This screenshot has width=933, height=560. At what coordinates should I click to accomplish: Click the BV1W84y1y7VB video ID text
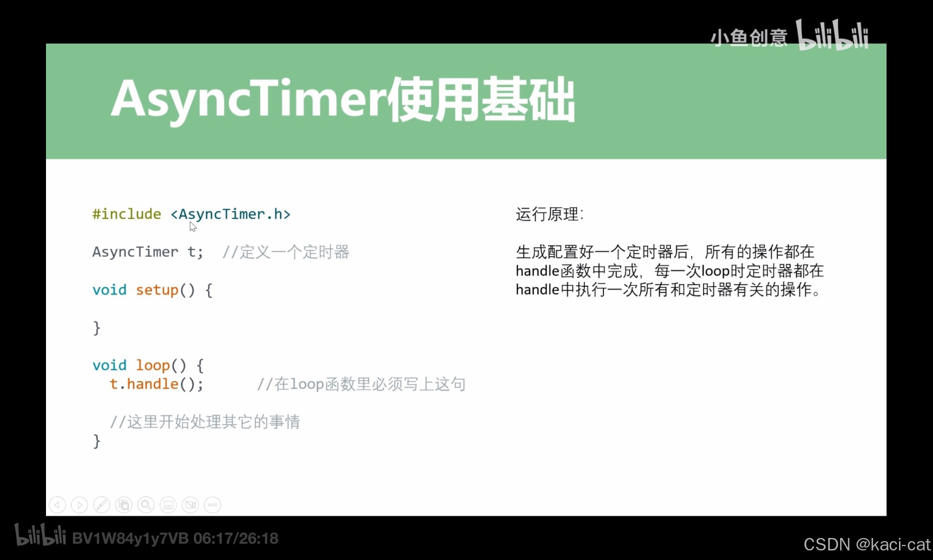click(x=130, y=538)
